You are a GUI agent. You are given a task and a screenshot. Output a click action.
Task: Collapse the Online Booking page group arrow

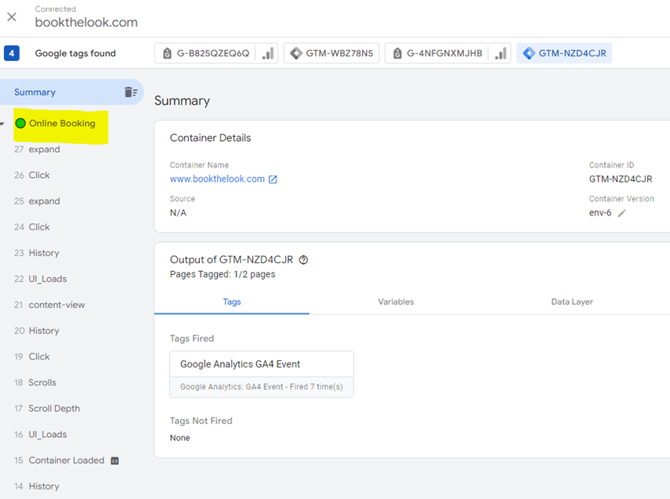[3, 124]
